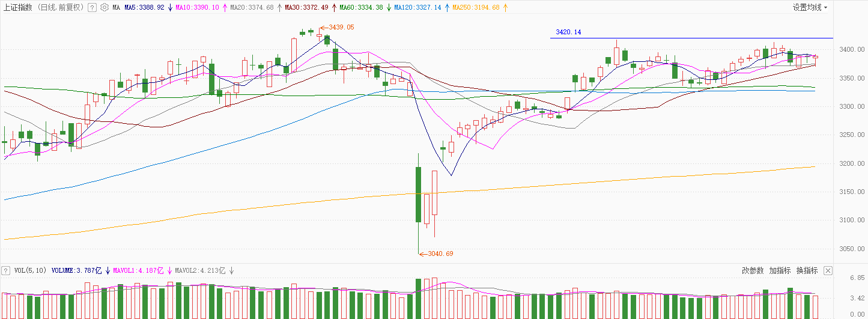Click the MA5:3388.92 label
This screenshot has width=868, height=319.
pos(144,8)
